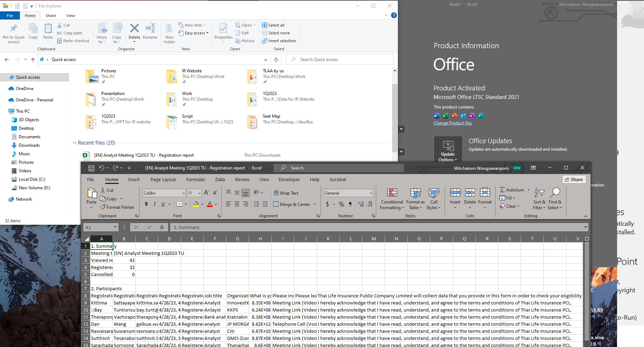Image resolution: width=644 pixels, height=347 pixels.
Task: Click Copy path in File Explorer
Action: [x=69, y=33]
